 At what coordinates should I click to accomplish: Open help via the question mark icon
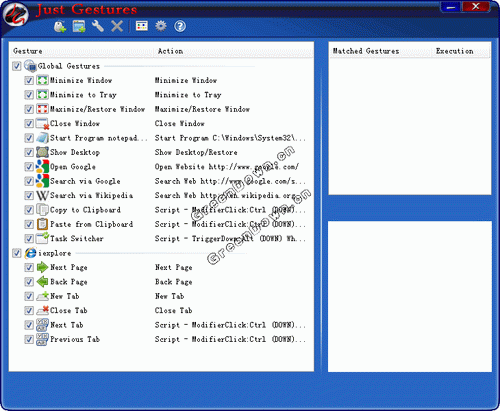pos(180,26)
